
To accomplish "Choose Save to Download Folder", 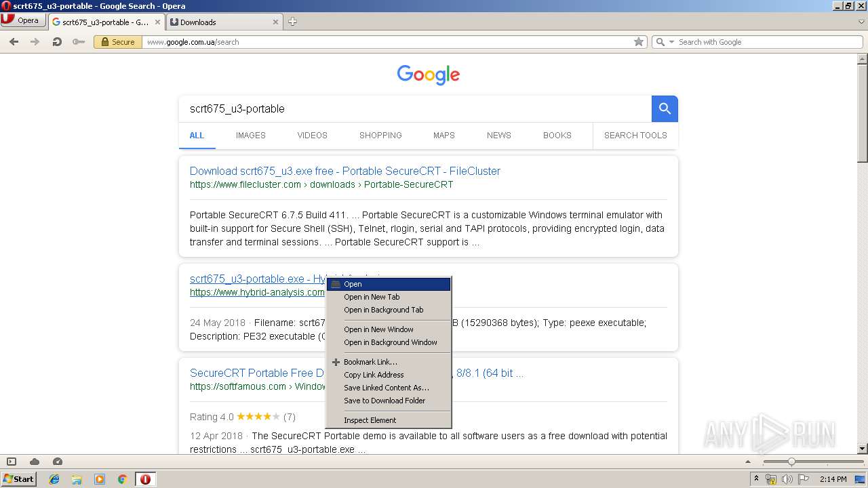I will 389,401.
